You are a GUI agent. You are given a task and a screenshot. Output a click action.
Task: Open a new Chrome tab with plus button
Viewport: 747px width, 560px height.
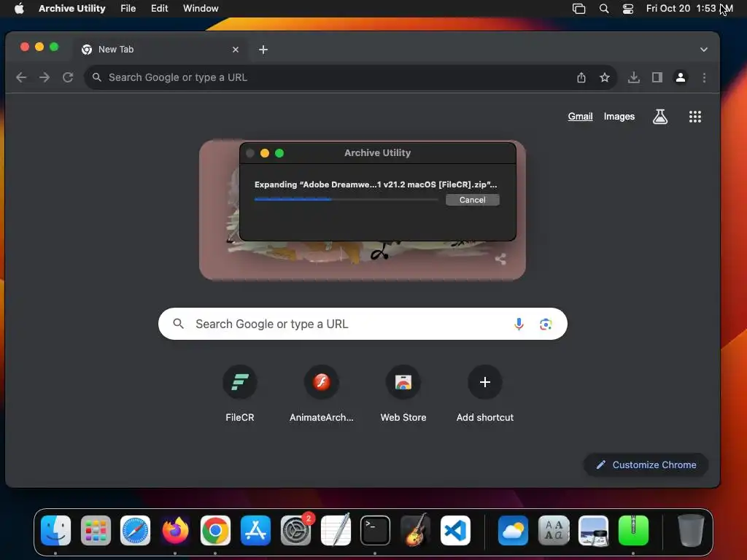pyautogui.click(x=263, y=50)
